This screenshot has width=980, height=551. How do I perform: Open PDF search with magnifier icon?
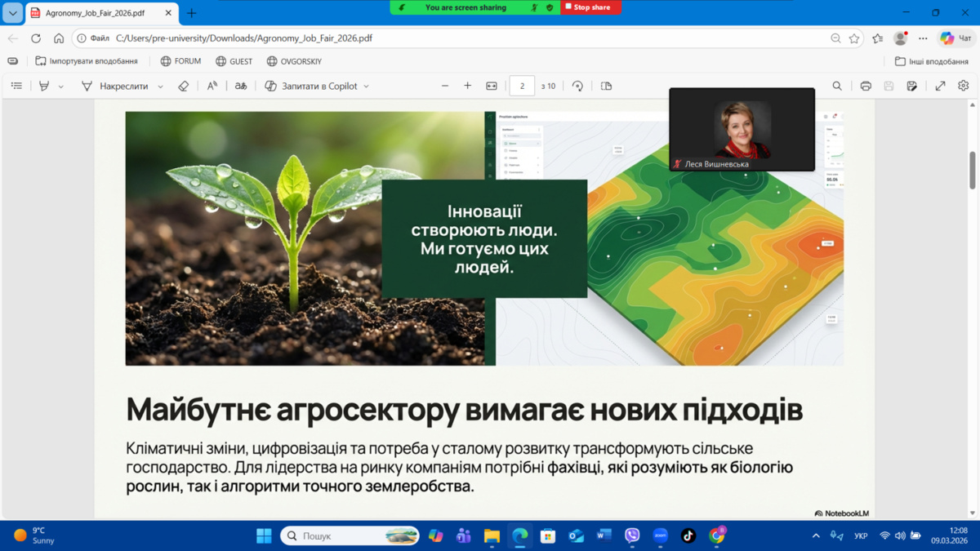837,86
